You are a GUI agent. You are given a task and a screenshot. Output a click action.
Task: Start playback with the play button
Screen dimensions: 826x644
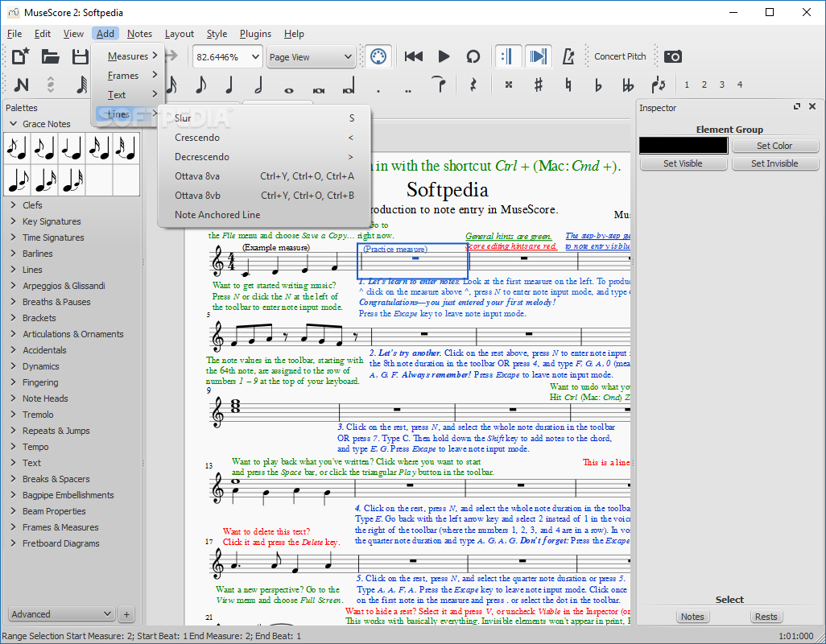tap(444, 56)
